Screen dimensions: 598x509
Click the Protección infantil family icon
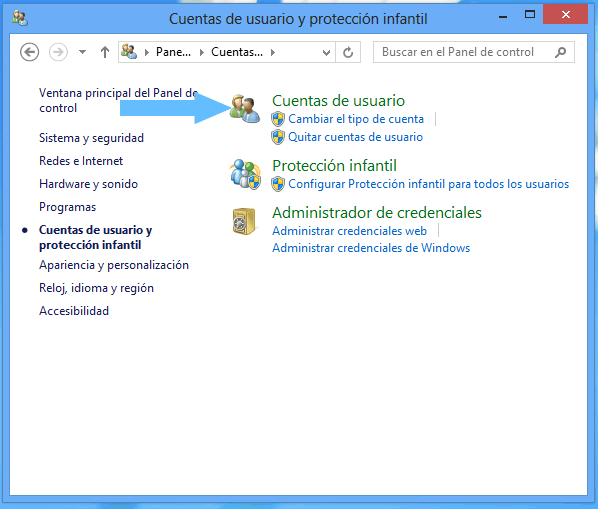click(245, 174)
